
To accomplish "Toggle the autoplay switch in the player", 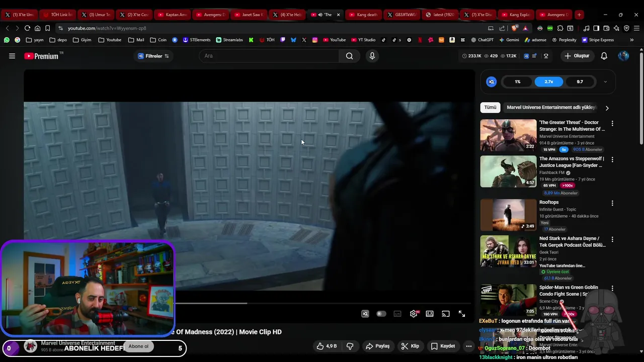I will coord(381,314).
